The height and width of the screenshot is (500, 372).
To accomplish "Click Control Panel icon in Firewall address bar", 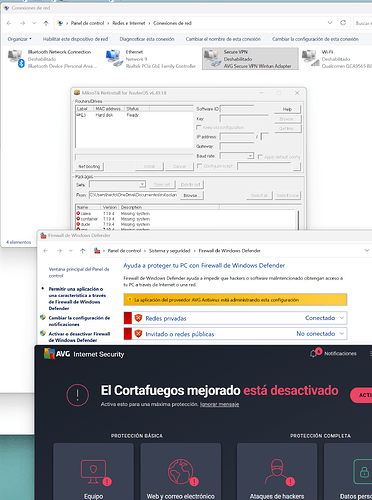I will [97, 251].
